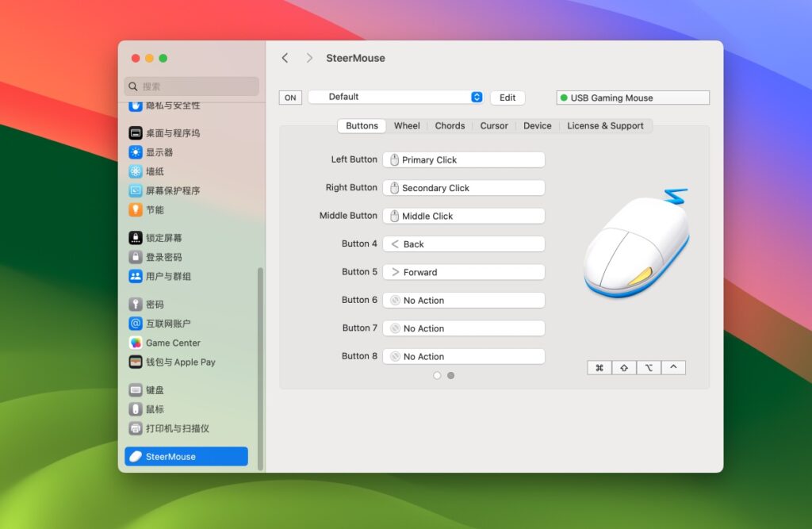
Task: Click the forward navigation arrow
Action: [x=308, y=57]
